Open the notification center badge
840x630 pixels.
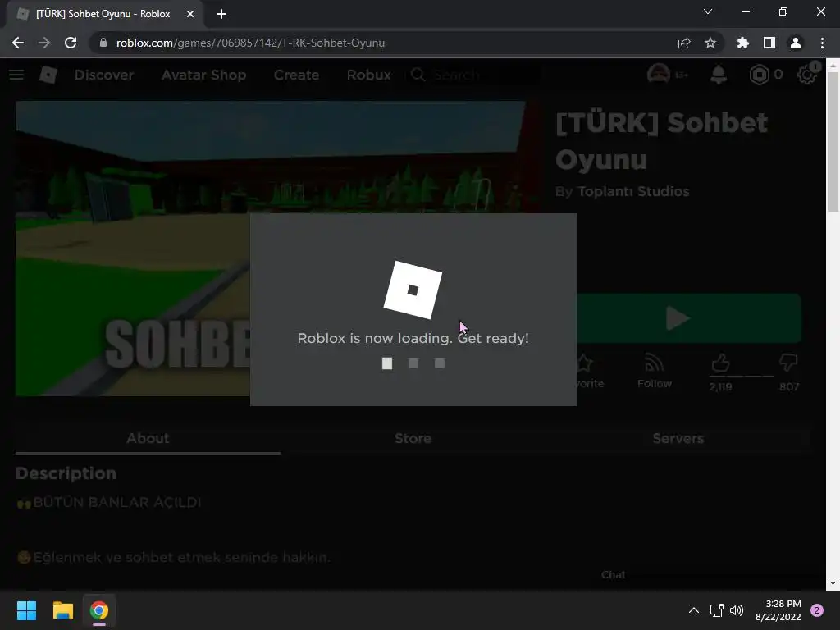[817, 610]
